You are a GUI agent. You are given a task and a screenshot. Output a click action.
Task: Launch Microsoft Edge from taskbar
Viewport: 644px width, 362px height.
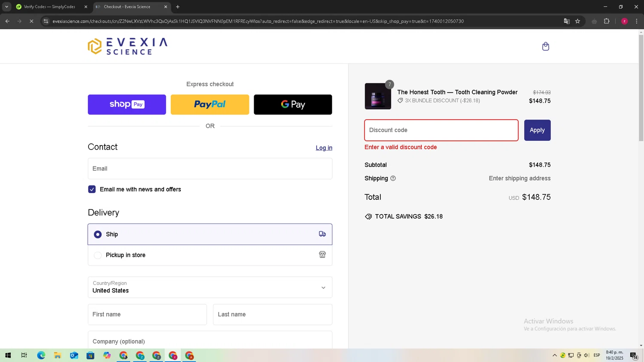(41, 356)
